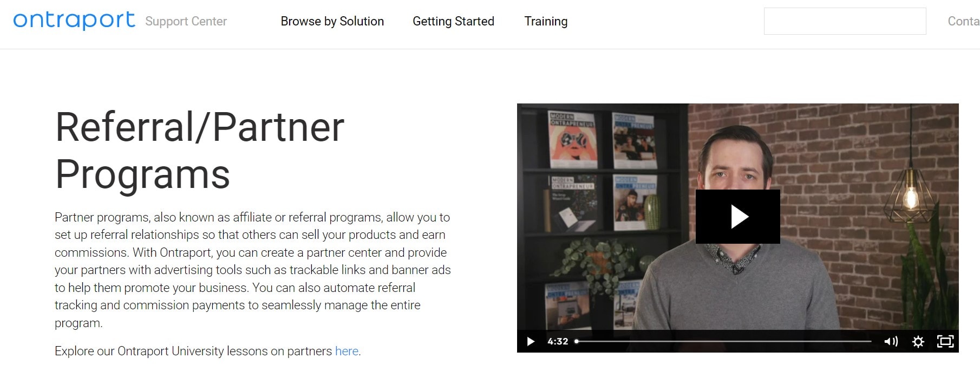
Task: Enter fullscreen mode with the fullscreen icon
Action: click(x=945, y=341)
